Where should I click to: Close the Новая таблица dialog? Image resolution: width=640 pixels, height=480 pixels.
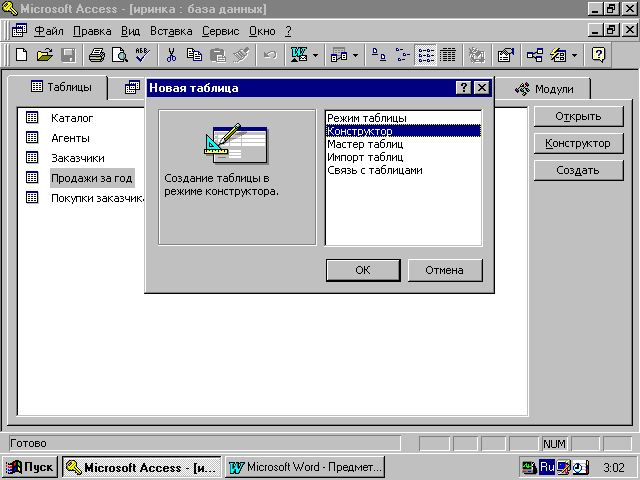tap(482, 87)
